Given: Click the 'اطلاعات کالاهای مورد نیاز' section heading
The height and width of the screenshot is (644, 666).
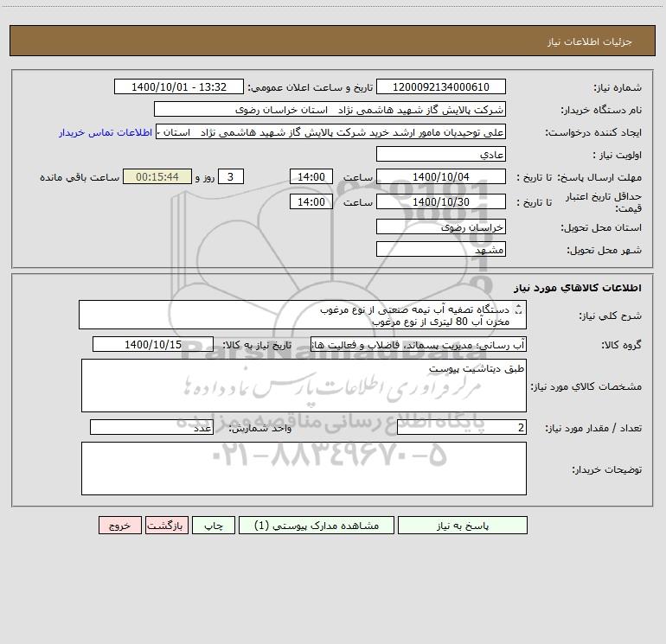Looking at the screenshot, I should (x=578, y=288).
